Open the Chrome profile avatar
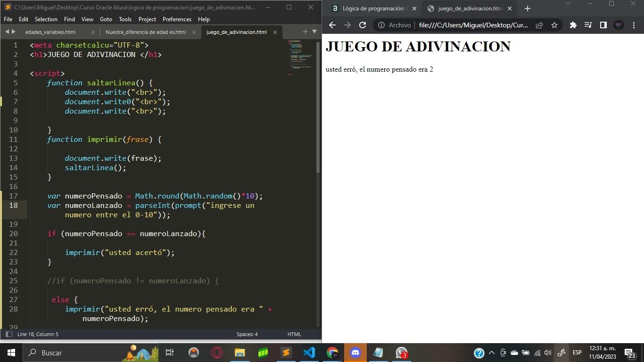644x362 pixels. point(619,25)
